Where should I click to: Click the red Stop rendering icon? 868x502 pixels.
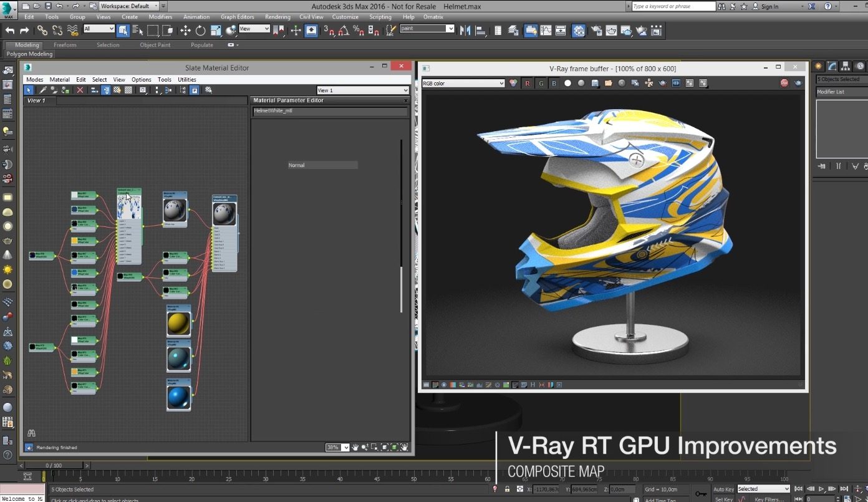(x=784, y=83)
